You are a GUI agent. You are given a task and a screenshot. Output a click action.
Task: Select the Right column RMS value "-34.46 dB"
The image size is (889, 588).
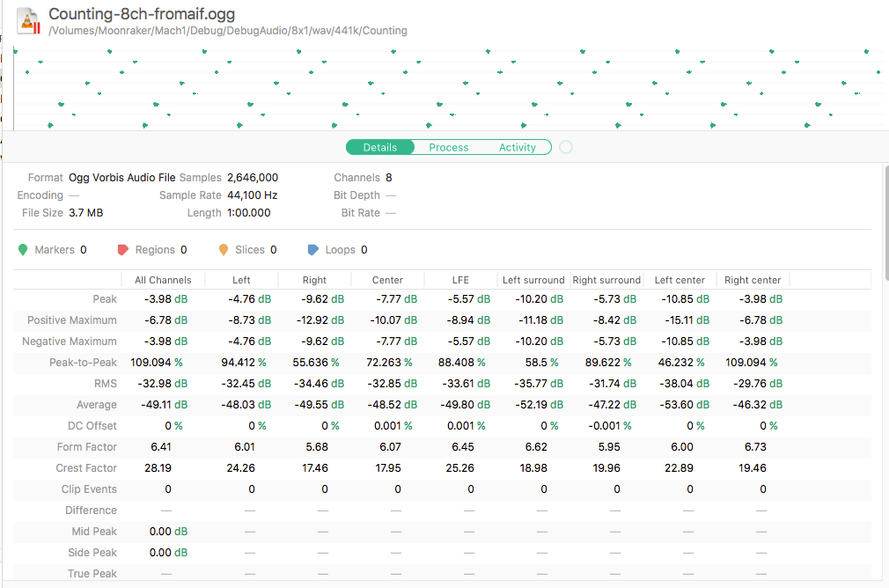coord(319,384)
